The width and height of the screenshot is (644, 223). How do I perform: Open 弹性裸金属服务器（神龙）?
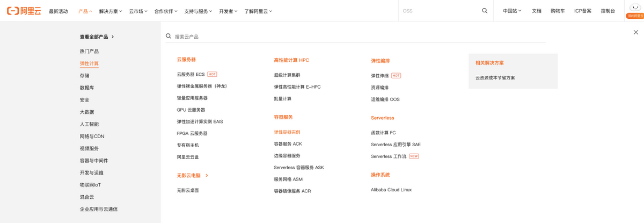(202, 86)
